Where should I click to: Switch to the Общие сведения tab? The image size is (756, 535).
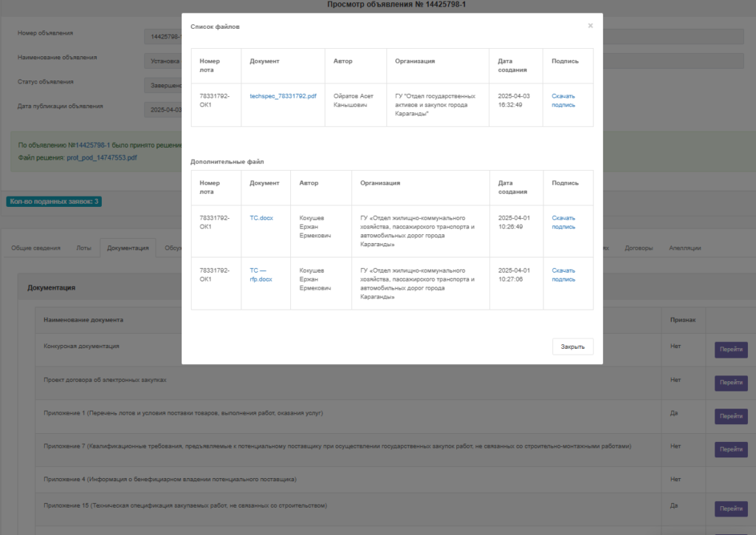[35, 248]
